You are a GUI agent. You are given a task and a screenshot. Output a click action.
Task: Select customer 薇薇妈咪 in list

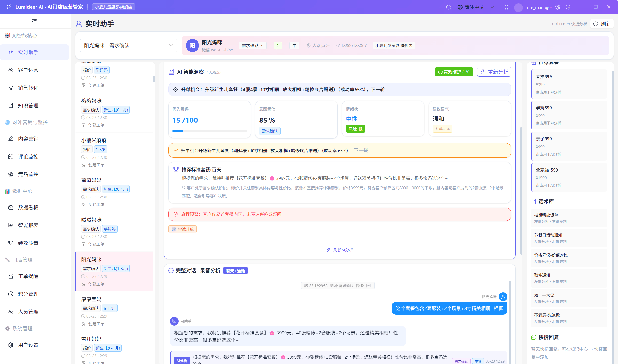114,113
